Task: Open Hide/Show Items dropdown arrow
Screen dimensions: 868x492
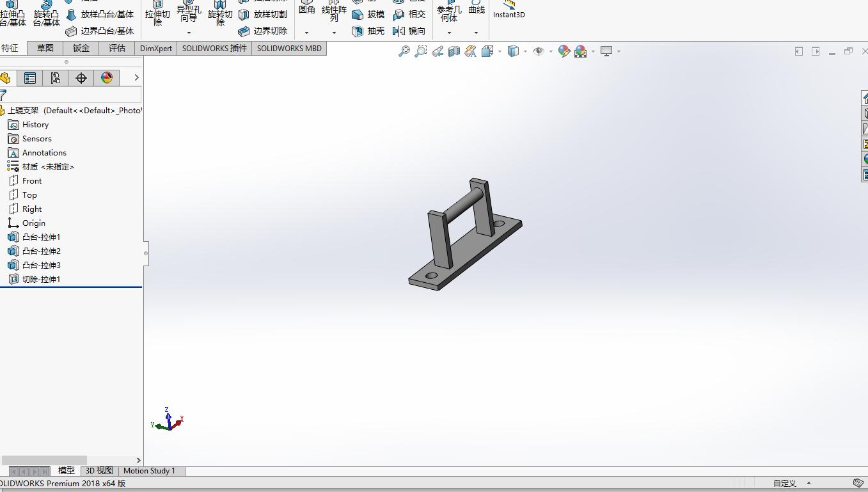Action: 551,51
